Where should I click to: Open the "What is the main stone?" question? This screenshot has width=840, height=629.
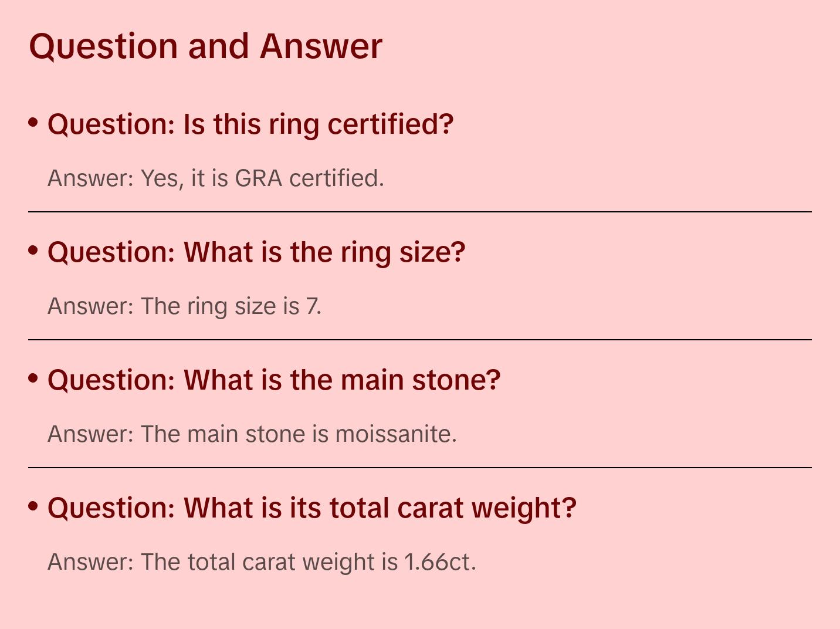274,380
